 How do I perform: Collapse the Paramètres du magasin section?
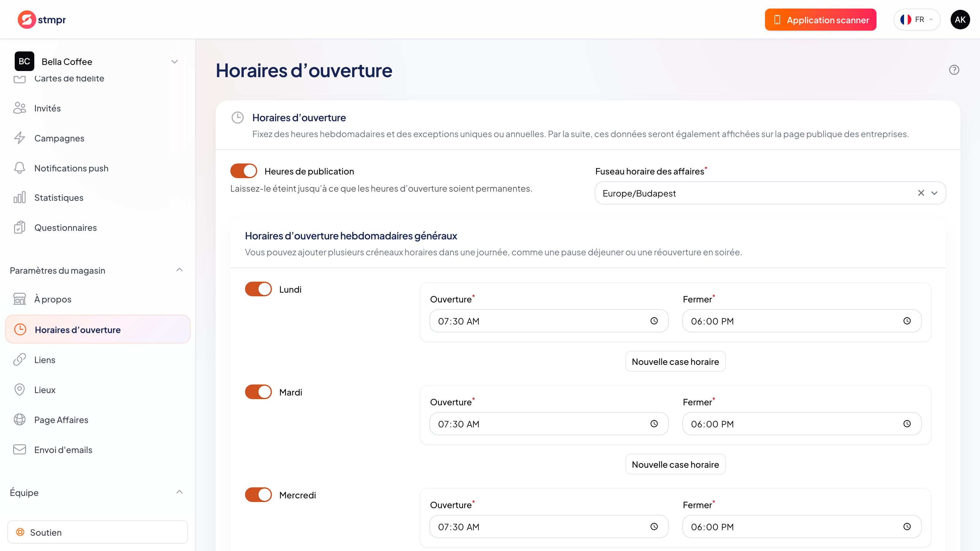pos(179,270)
